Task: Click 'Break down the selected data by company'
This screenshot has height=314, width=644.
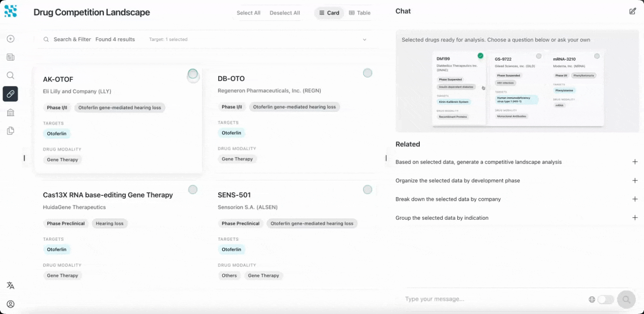Action: pyautogui.click(x=448, y=199)
